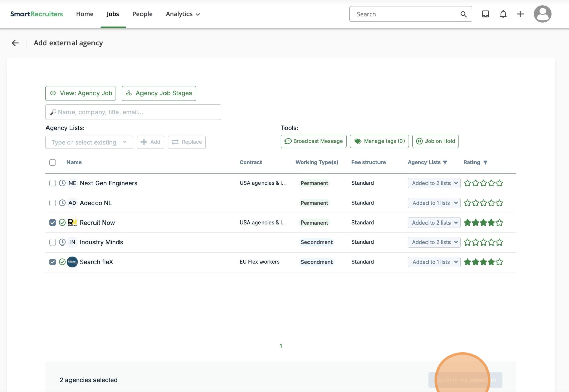Viewport: 569px width, 392px height.
Task: Put Job on Hold
Action: (435, 141)
